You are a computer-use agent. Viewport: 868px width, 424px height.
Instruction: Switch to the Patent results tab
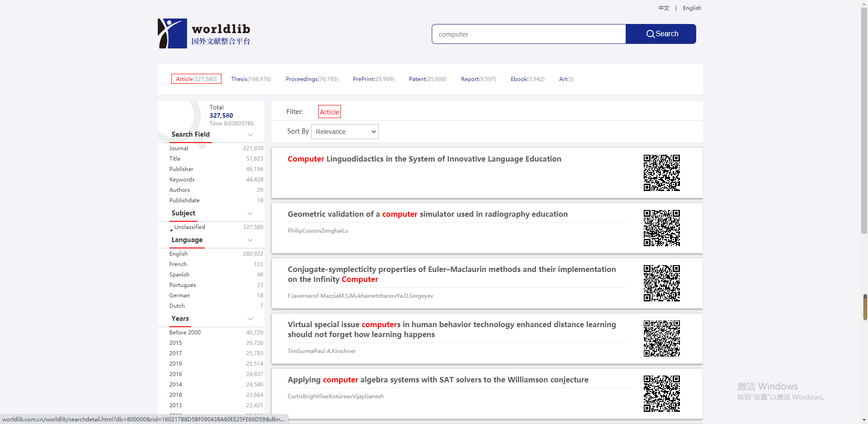pyautogui.click(x=427, y=79)
